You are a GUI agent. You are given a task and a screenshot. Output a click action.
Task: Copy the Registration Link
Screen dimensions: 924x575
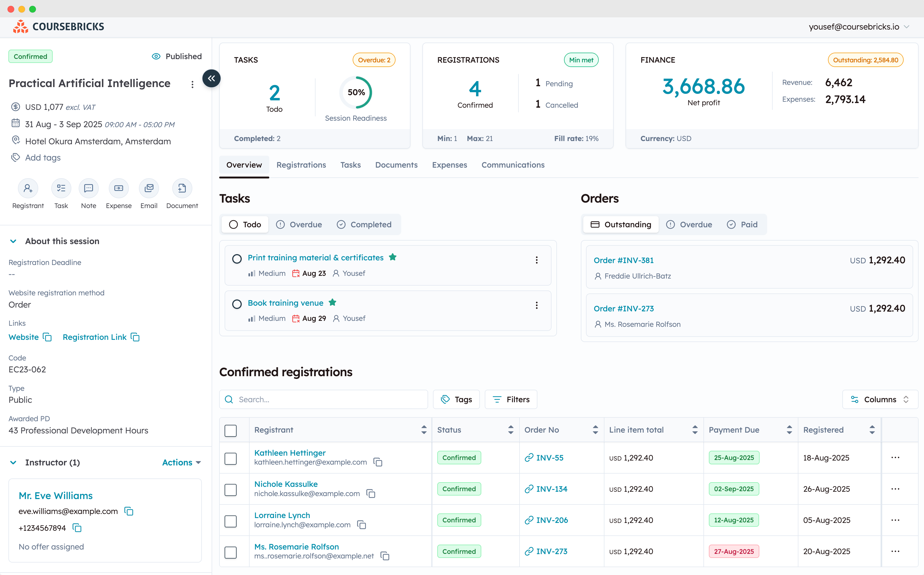coord(135,337)
